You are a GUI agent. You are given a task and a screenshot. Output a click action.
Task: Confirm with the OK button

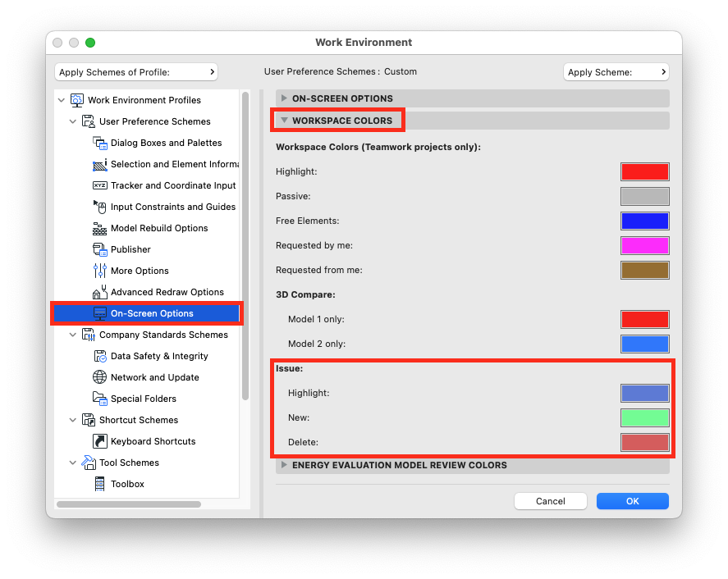pos(632,501)
